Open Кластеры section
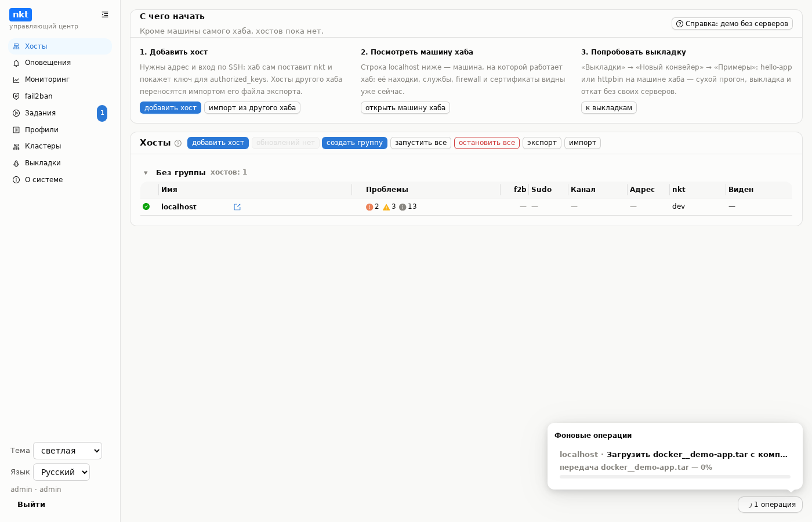 coord(60,146)
